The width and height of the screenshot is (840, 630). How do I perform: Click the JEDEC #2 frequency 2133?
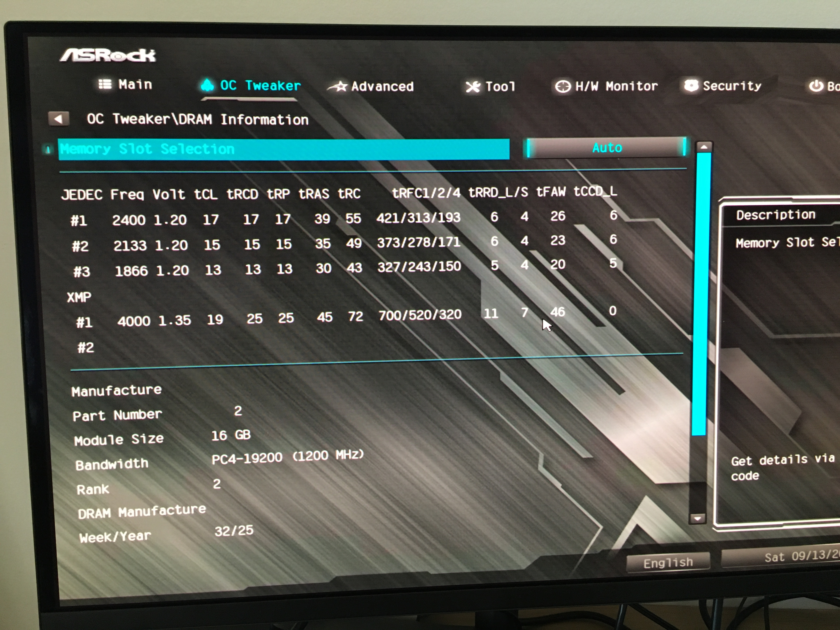pos(130,245)
